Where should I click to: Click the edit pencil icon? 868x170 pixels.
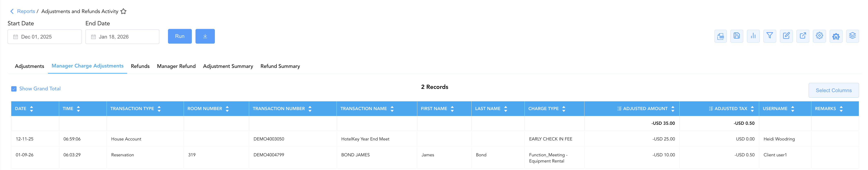coord(786,36)
